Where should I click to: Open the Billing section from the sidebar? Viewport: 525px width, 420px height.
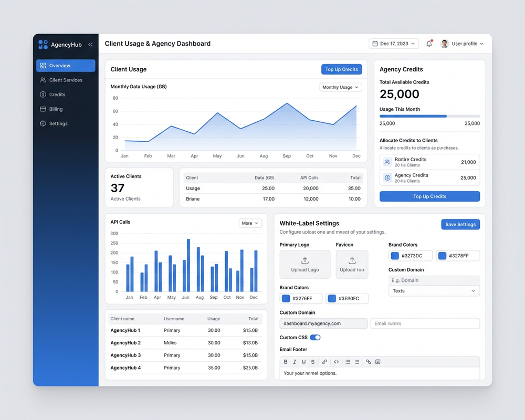point(55,109)
